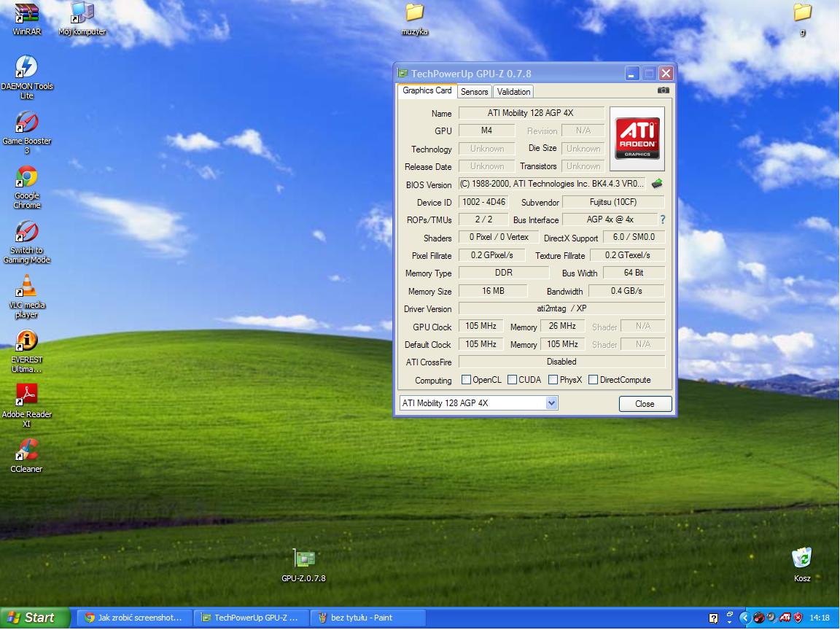Select the folder named g on desktop
Screen dimensions: 840x630
click(802, 19)
